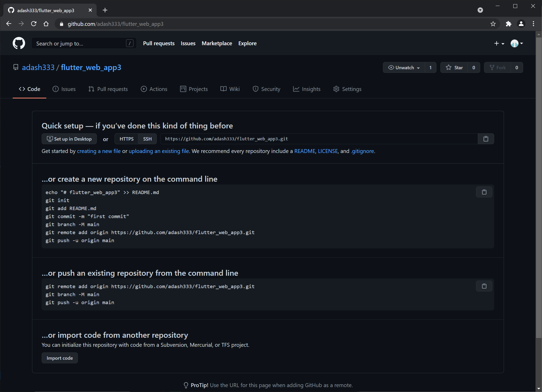
Task: Open the repository Settings tab
Action: coord(347,89)
